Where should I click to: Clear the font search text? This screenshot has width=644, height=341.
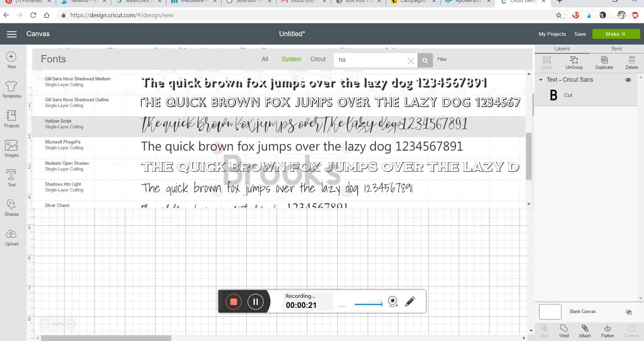pyautogui.click(x=410, y=61)
